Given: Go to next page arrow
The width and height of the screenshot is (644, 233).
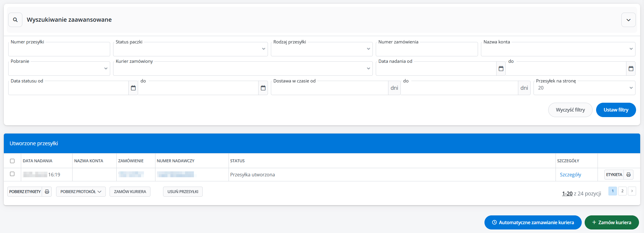Looking at the screenshot, I should coord(632,191).
